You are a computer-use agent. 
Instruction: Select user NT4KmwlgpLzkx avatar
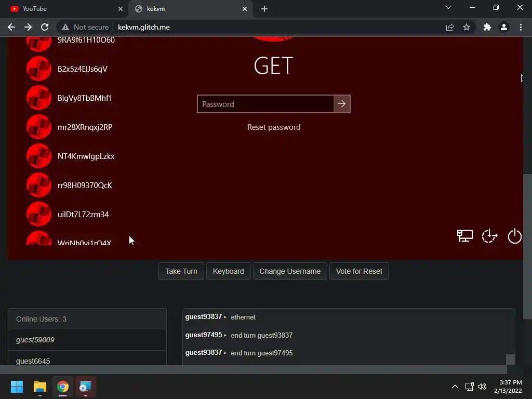[x=38, y=156]
